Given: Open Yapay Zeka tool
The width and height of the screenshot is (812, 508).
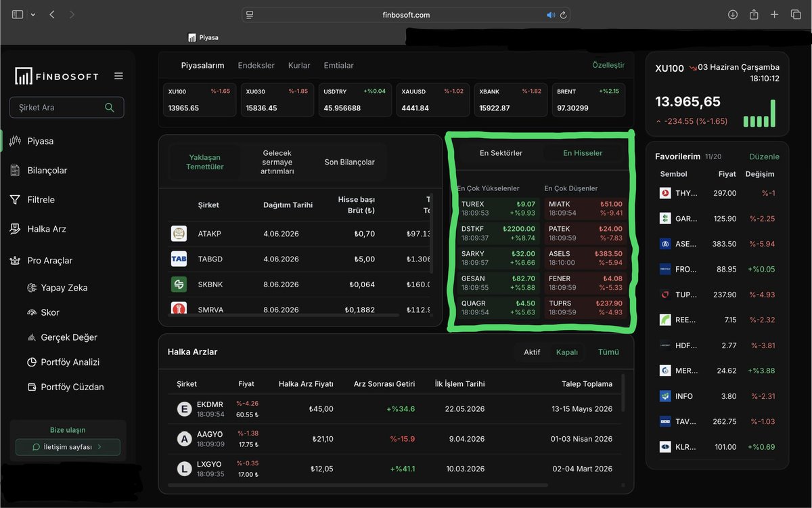Looking at the screenshot, I should [64, 287].
